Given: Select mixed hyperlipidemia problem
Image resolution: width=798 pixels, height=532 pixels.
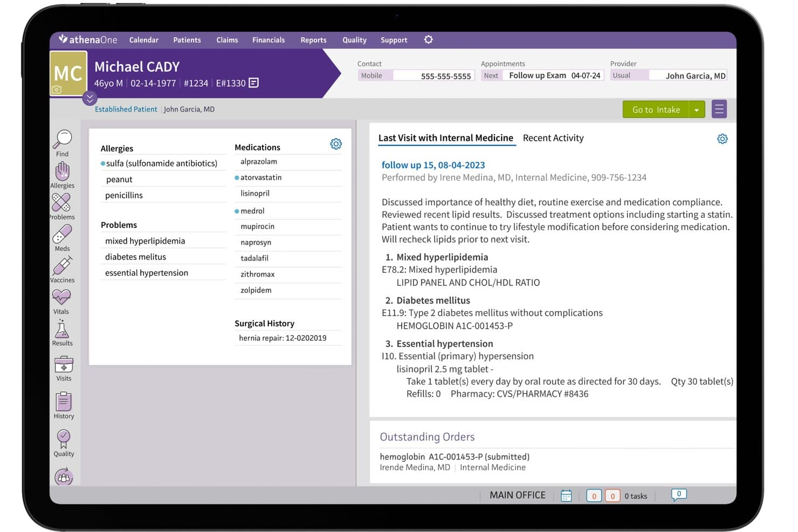Looking at the screenshot, I should [163, 241].
